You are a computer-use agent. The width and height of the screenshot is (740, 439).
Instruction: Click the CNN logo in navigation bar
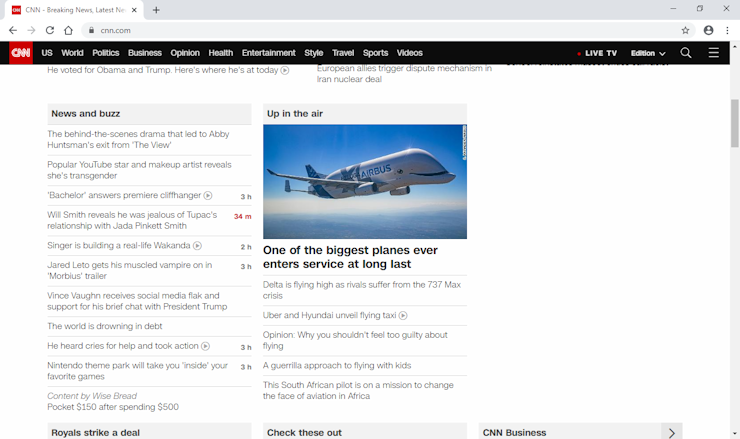pos(21,53)
